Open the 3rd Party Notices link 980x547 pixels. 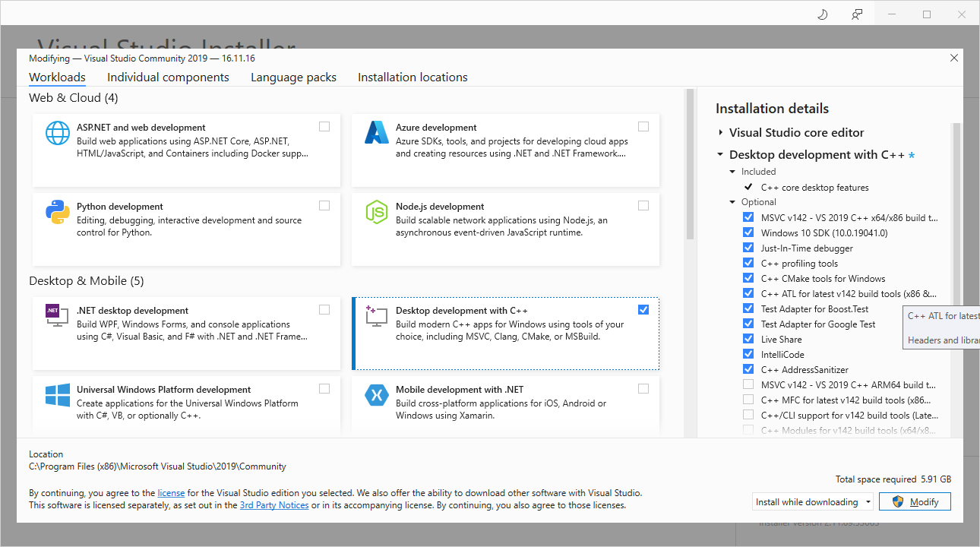point(274,505)
